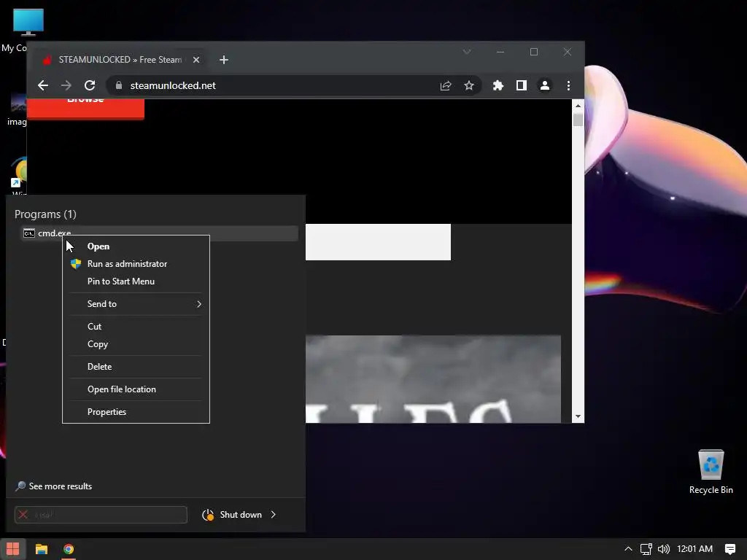Close the STEAMUNLOCKED tab
This screenshot has width=747, height=560.
pos(196,60)
